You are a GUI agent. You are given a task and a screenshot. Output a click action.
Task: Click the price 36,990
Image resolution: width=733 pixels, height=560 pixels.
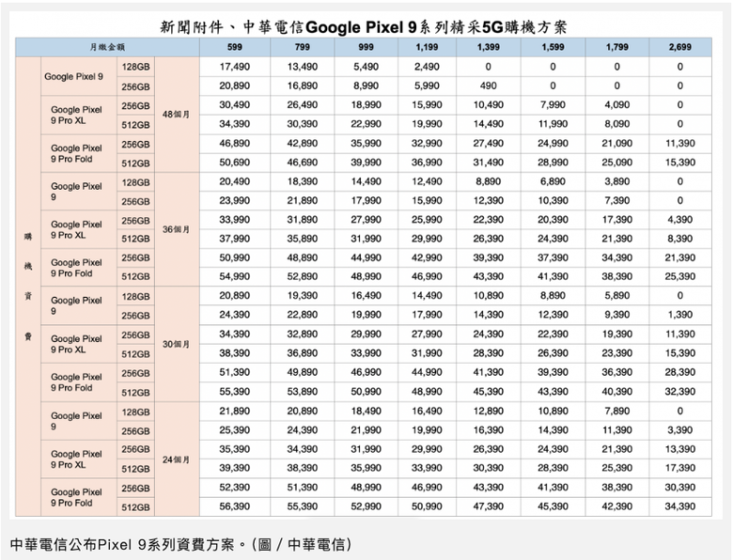pos(427,163)
